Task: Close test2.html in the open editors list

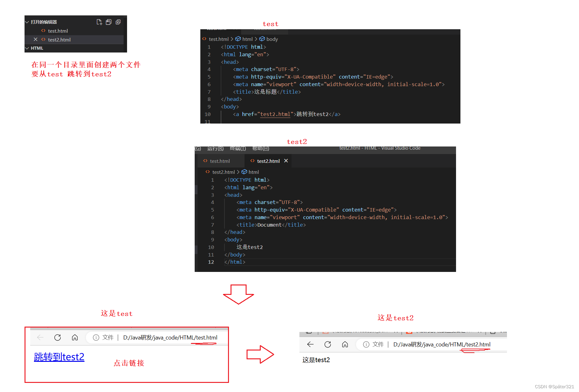Action: click(x=36, y=39)
